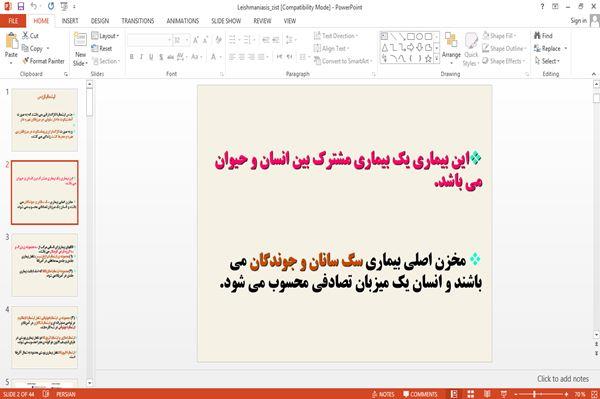Open the Shape Fill dropdown
Viewport: 600px width, 399px height.
499,36
